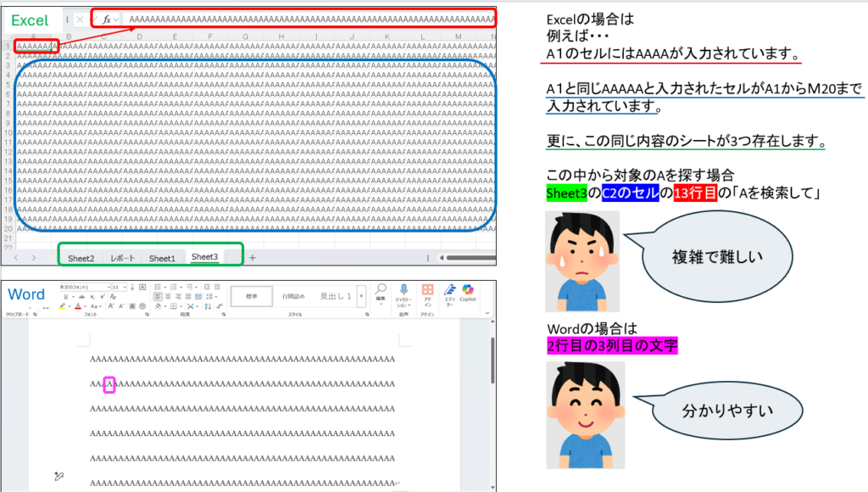The height and width of the screenshot is (492, 868).
Task: Start Dictation with the microphone icon
Action: coord(403,291)
